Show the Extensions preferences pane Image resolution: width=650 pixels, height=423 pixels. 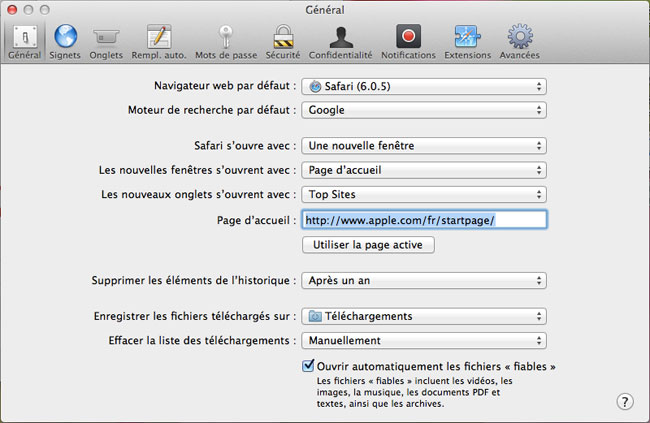(x=468, y=42)
